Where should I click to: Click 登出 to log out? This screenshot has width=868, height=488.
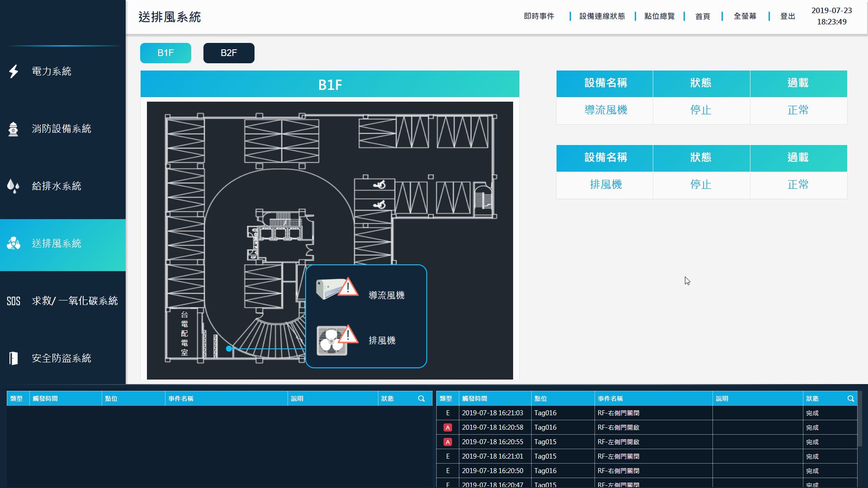pyautogui.click(x=788, y=16)
